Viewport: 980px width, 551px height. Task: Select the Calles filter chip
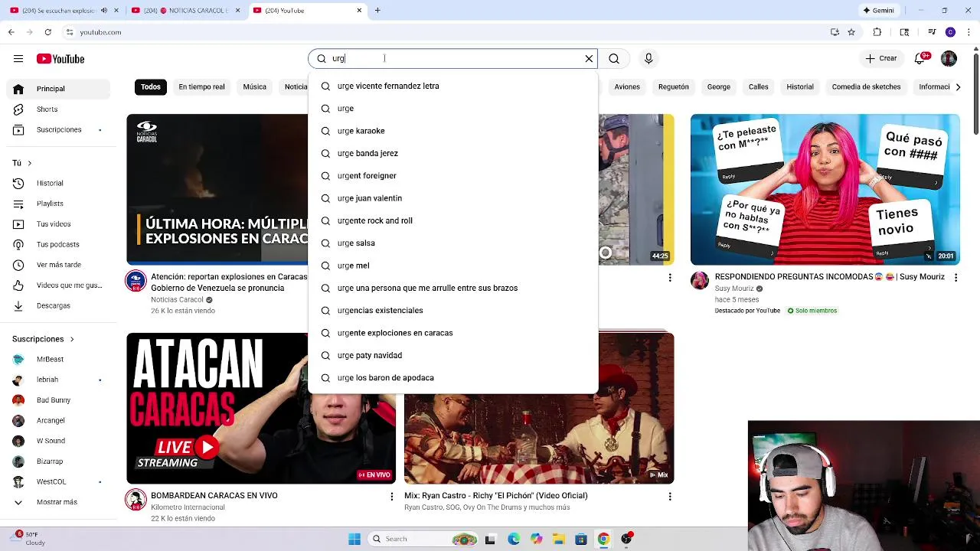(758, 86)
